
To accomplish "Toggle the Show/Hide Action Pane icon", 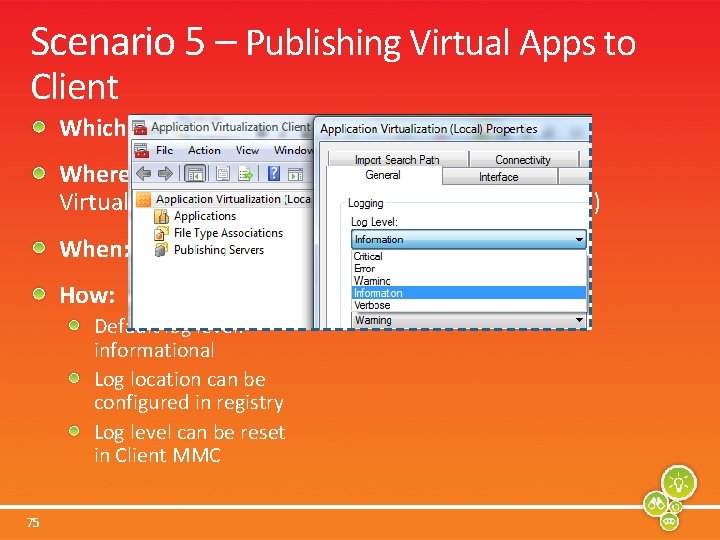I will point(295,174).
